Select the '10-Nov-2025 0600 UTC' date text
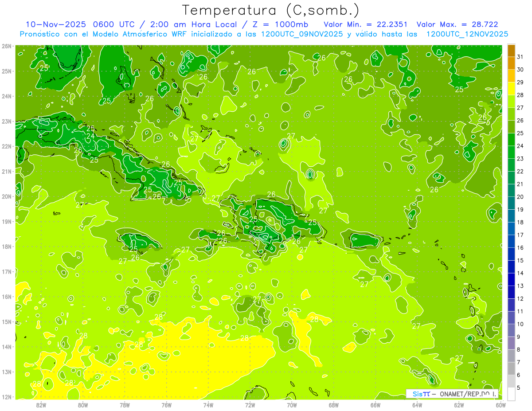Viewport: 532px width, 411px height. (x=83, y=24)
